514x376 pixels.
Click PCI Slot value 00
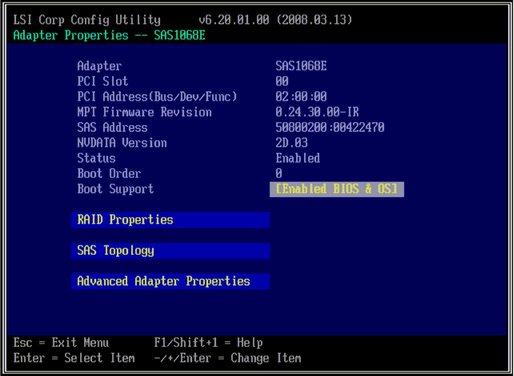[x=282, y=81]
